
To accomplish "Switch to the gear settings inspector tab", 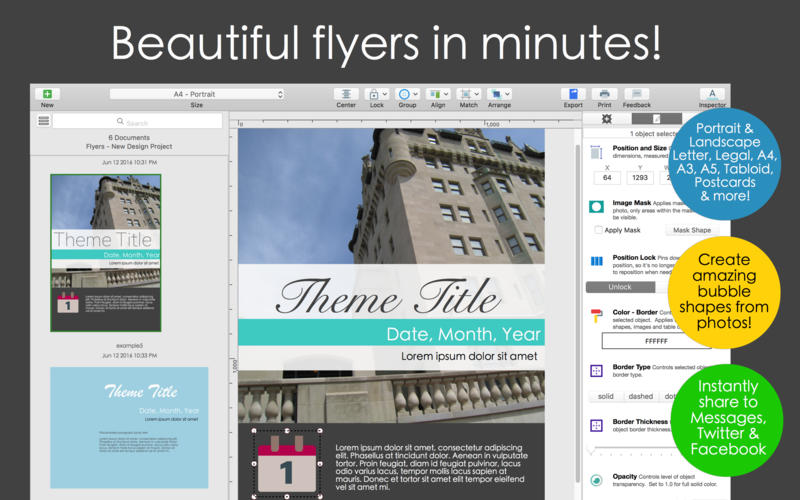I will [606, 119].
